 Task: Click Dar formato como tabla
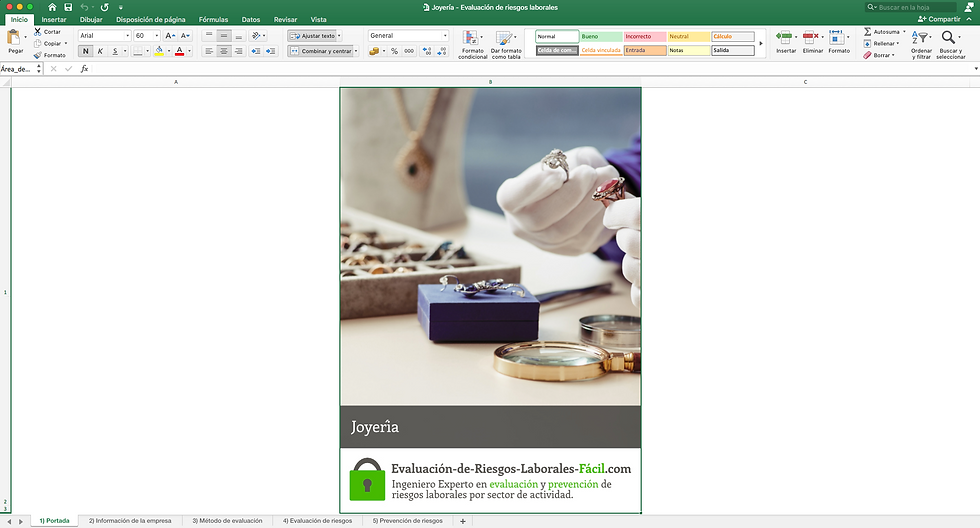[506, 44]
